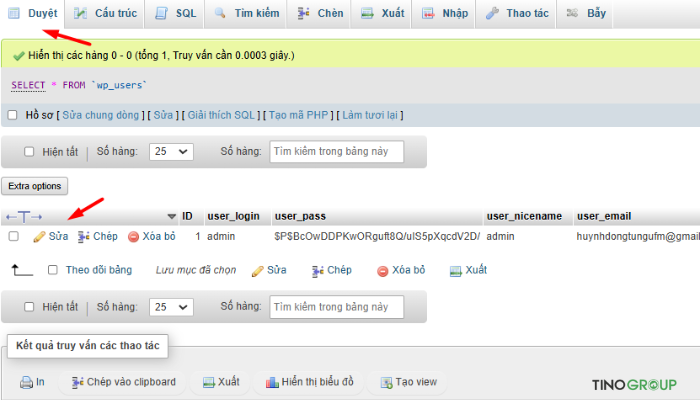
Task: Open the Xuất export tab
Action: pos(382,13)
